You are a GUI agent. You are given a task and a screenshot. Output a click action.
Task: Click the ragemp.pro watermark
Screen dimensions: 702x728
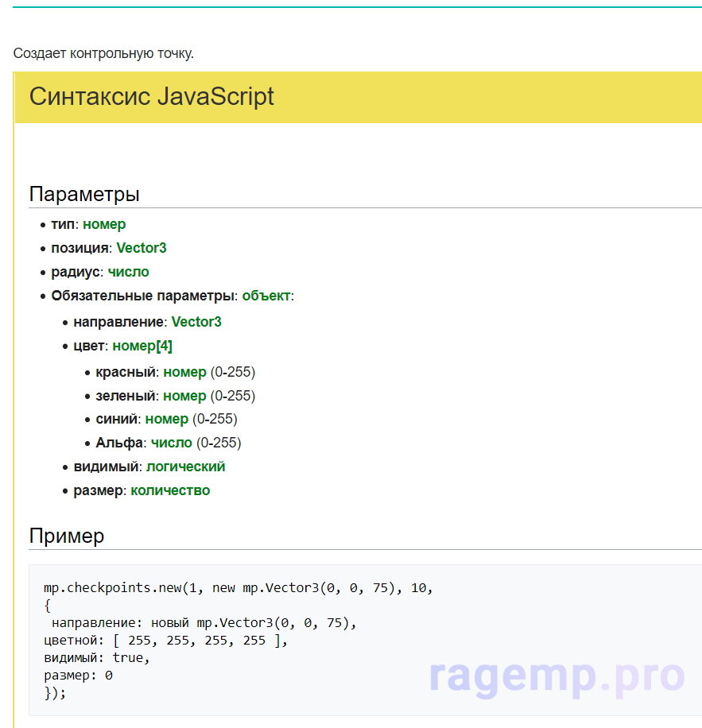point(557,676)
